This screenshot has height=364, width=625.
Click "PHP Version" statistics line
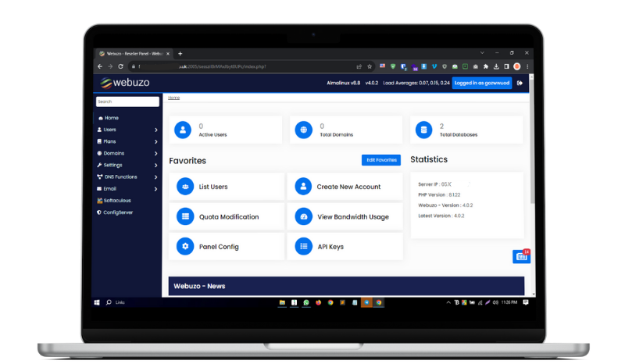(439, 195)
